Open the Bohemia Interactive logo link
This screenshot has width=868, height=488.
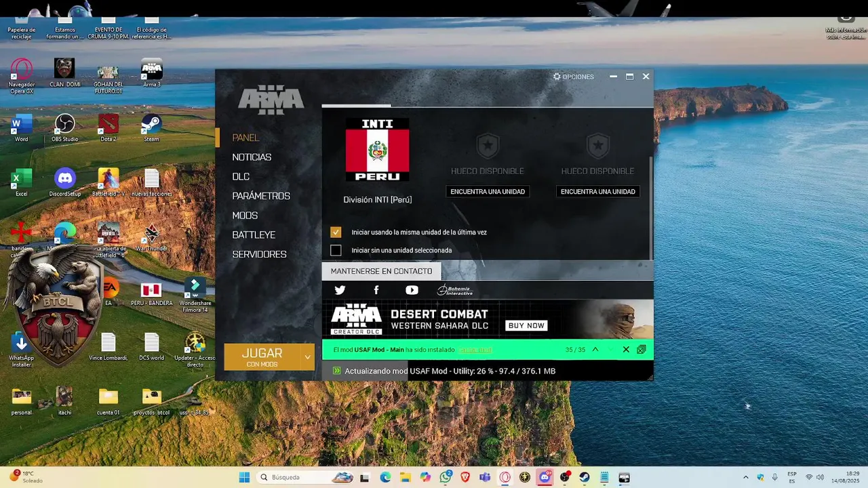pos(454,290)
